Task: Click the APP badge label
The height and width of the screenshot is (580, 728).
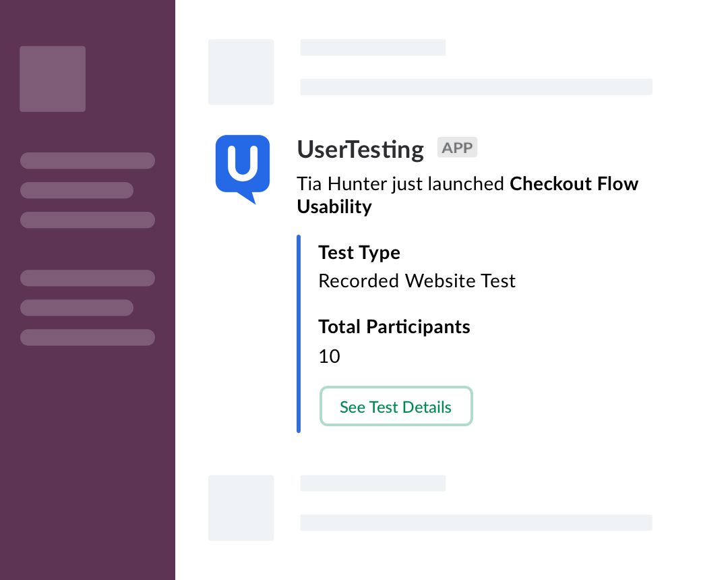Action: (x=457, y=148)
